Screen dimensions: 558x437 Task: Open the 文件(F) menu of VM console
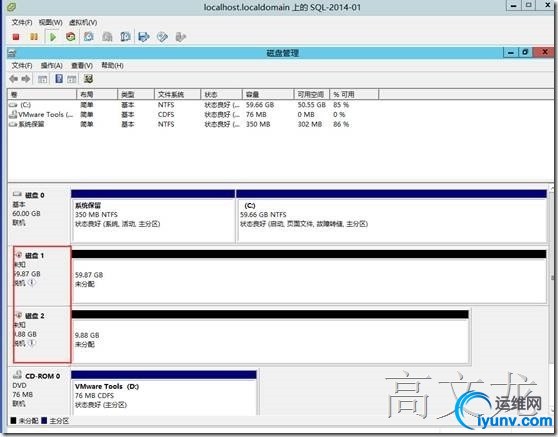[x=22, y=22]
